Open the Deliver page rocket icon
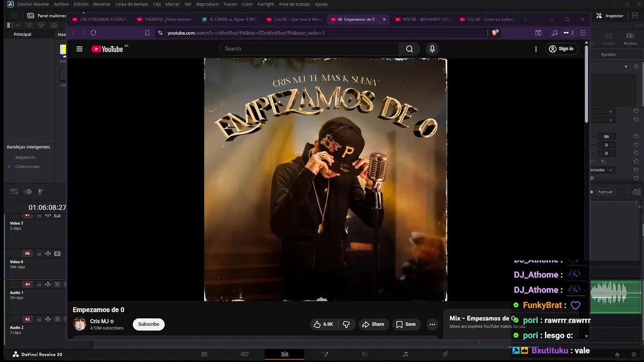The width and height of the screenshot is (644, 362). point(445,354)
